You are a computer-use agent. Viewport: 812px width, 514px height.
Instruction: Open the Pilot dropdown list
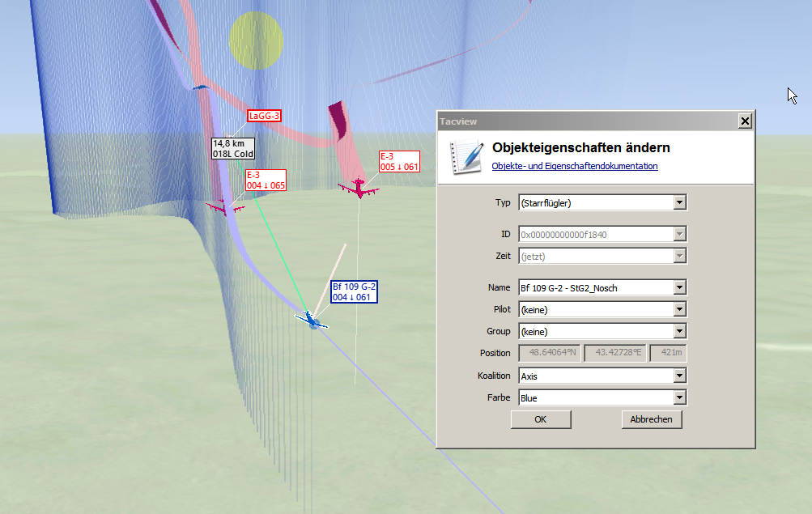coord(680,309)
